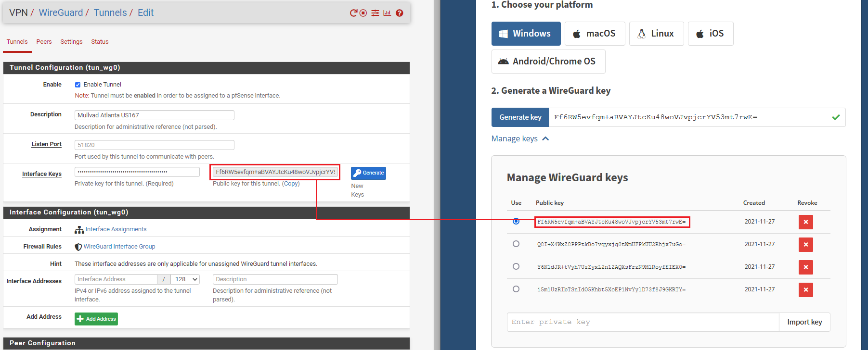Select radio for key Y6K1dJR+tVyh
This screenshot has width=868, height=350.
tap(516, 266)
